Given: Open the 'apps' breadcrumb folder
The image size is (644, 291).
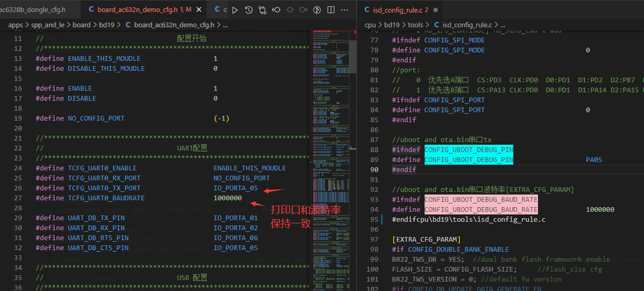Looking at the screenshot, I should tap(15, 25).
